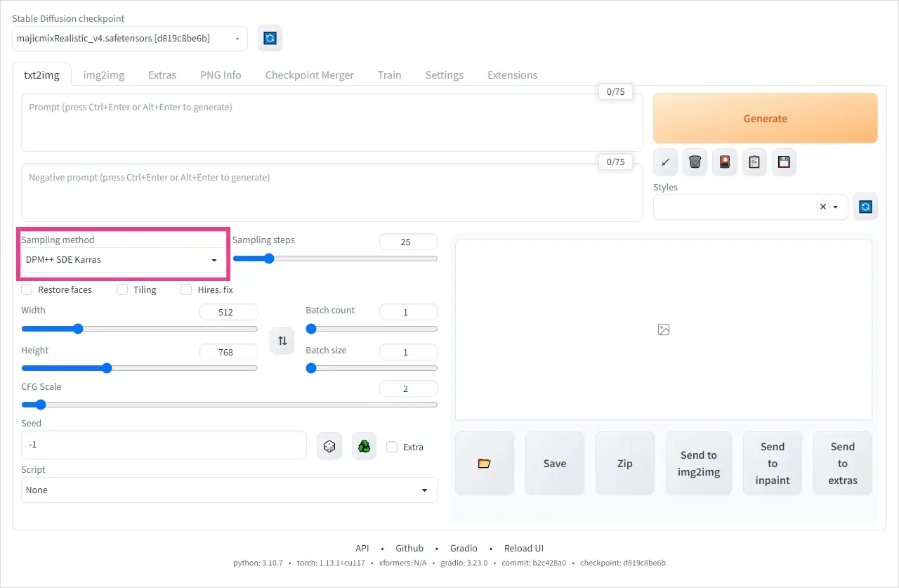The width and height of the screenshot is (899, 588).
Task: Enable Hires. fix
Action: (x=186, y=289)
